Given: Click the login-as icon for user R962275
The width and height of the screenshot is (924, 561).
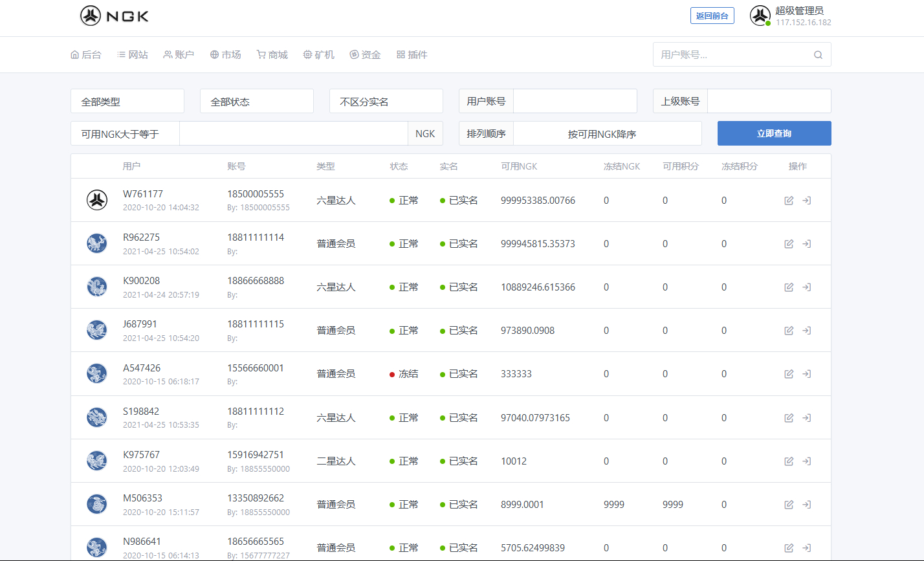Looking at the screenshot, I should point(806,244).
